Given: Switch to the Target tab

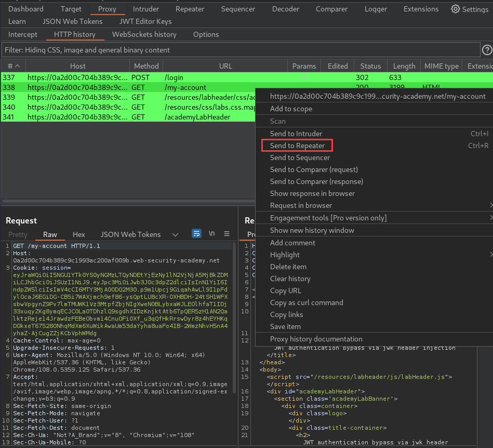Looking at the screenshot, I should pyautogui.click(x=71, y=9).
